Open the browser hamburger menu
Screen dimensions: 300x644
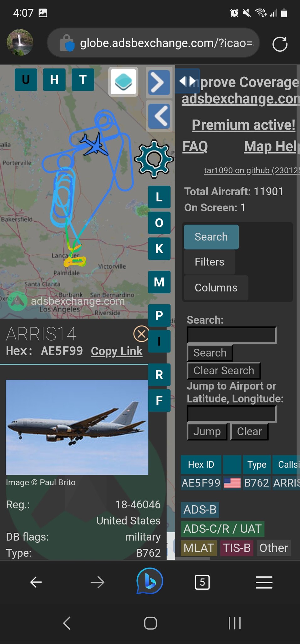click(264, 582)
